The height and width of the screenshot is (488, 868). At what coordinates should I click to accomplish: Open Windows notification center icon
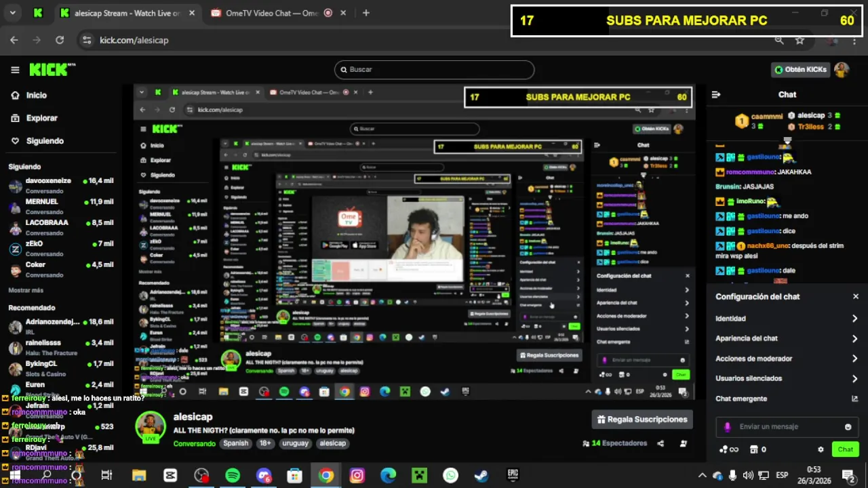coord(848,475)
